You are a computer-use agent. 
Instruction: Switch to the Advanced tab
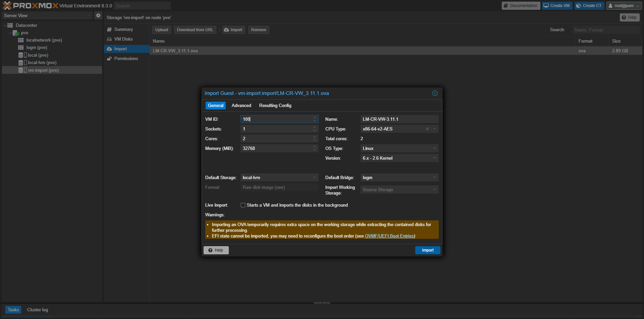pos(241,106)
